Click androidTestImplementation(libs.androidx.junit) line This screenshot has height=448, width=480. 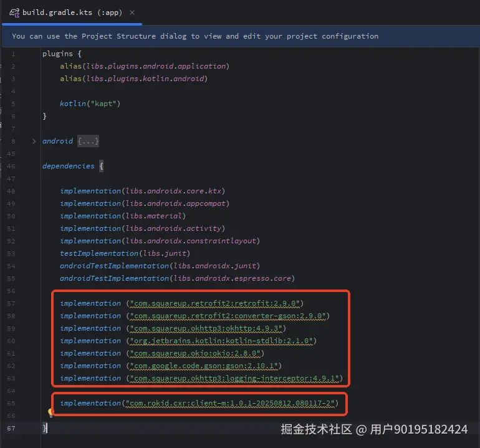pos(160,266)
